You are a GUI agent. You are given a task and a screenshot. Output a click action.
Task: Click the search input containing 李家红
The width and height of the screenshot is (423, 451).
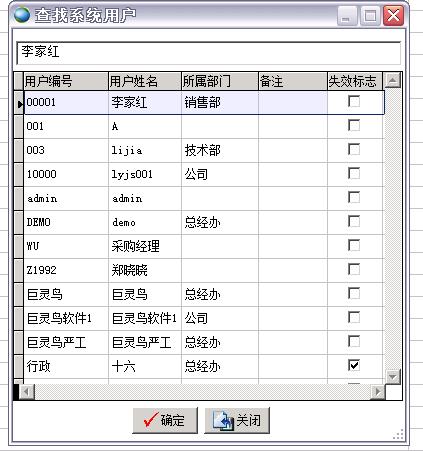pos(209,53)
